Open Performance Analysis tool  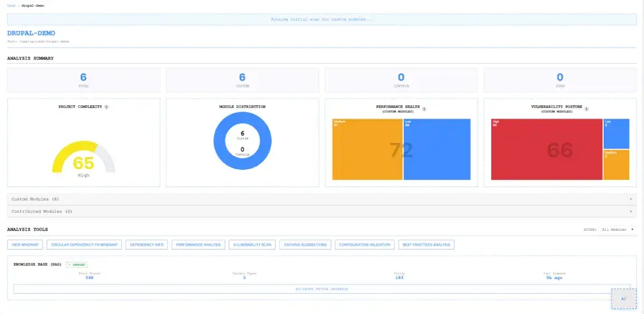(199, 244)
